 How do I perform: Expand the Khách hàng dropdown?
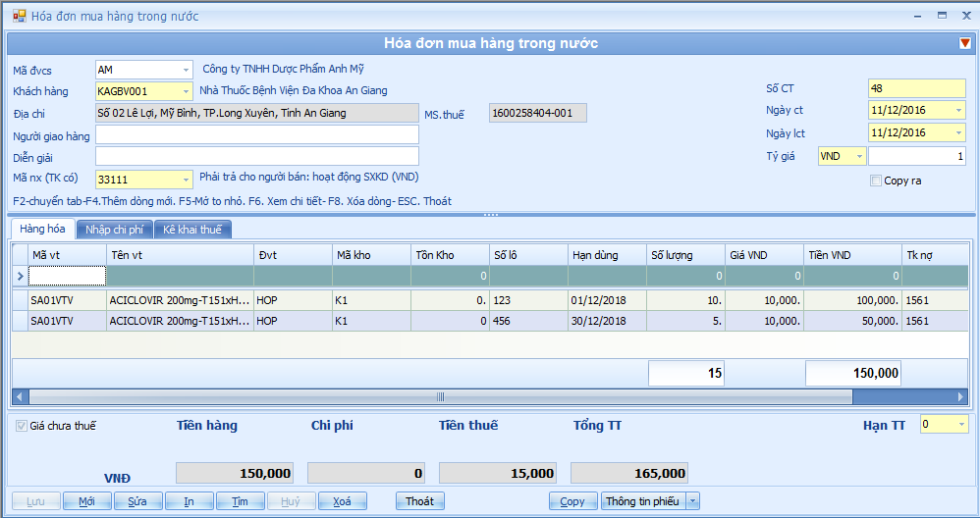[x=186, y=91]
